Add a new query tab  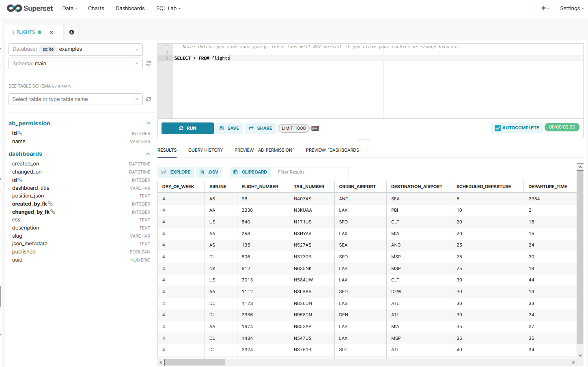(x=71, y=32)
